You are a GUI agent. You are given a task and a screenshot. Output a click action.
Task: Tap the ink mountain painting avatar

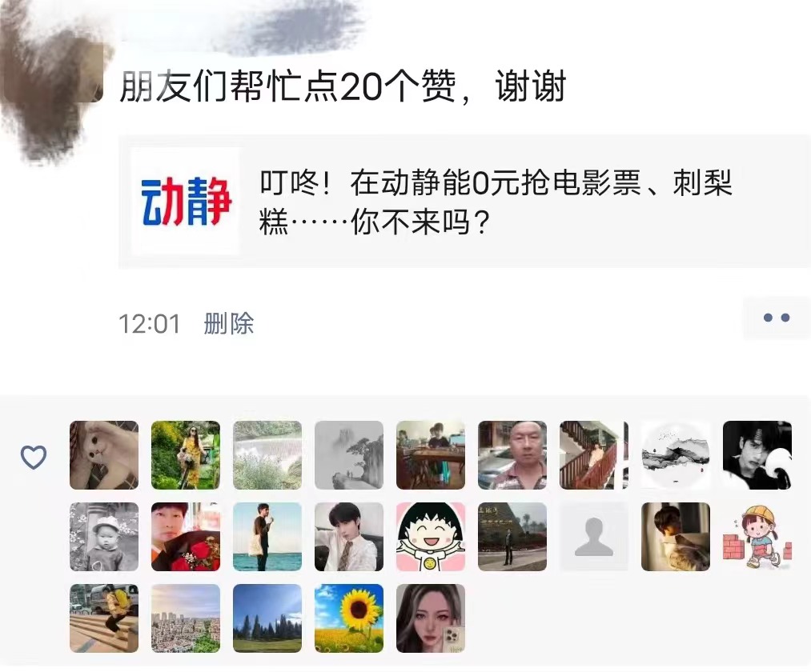pyautogui.click(x=349, y=455)
